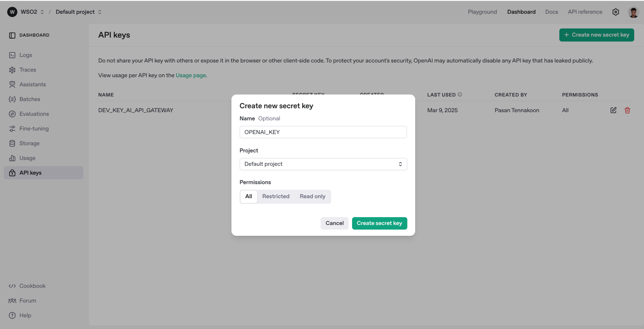Viewport: 644px width, 329px height.
Task: Expand the Default project switcher
Action: [100, 12]
